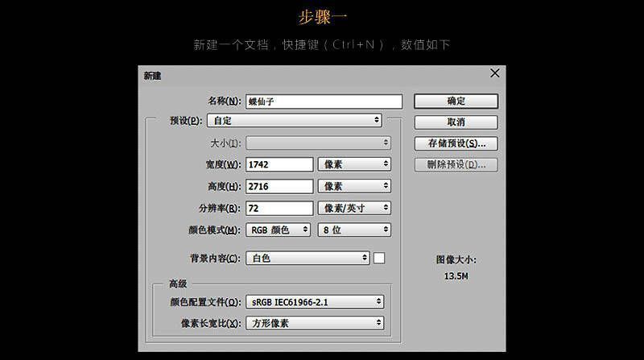This screenshot has height=360, width=644.
Task: Click the 删除预设(D)... button
Action: pyautogui.click(x=456, y=164)
